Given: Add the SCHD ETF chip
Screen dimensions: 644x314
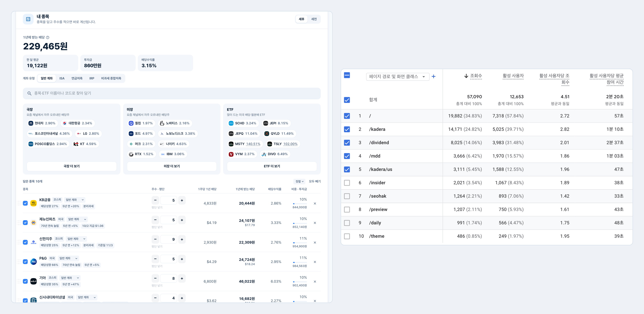Looking at the screenshot, I should coord(243,123).
